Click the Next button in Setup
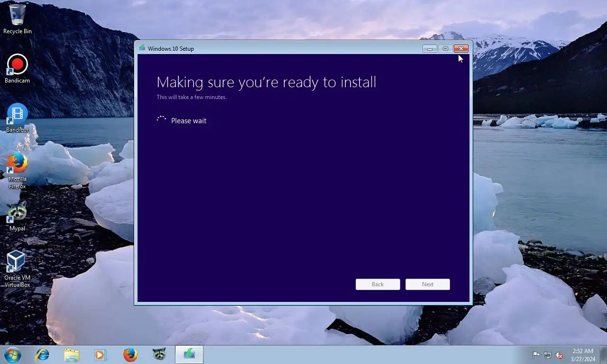607x364 pixels. (428, 284)
